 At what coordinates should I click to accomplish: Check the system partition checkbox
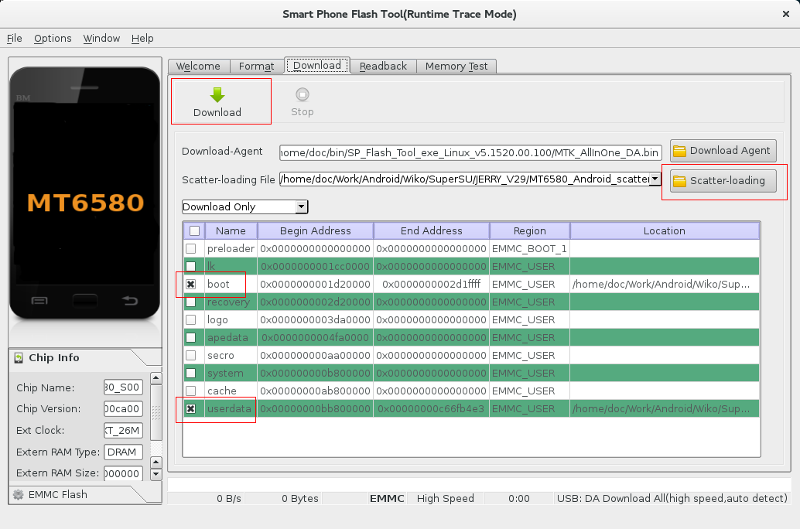(191, 373)
